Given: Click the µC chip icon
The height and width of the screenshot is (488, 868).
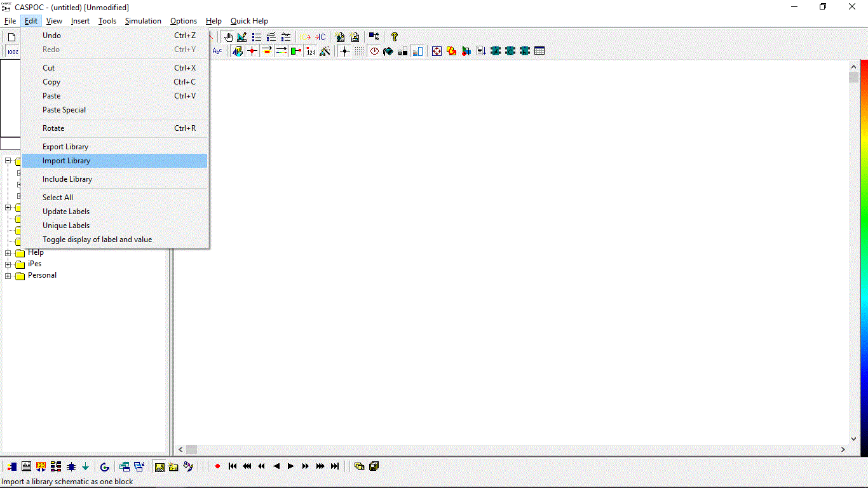Looking at the screenshot, I should click(x=496, y=51).
